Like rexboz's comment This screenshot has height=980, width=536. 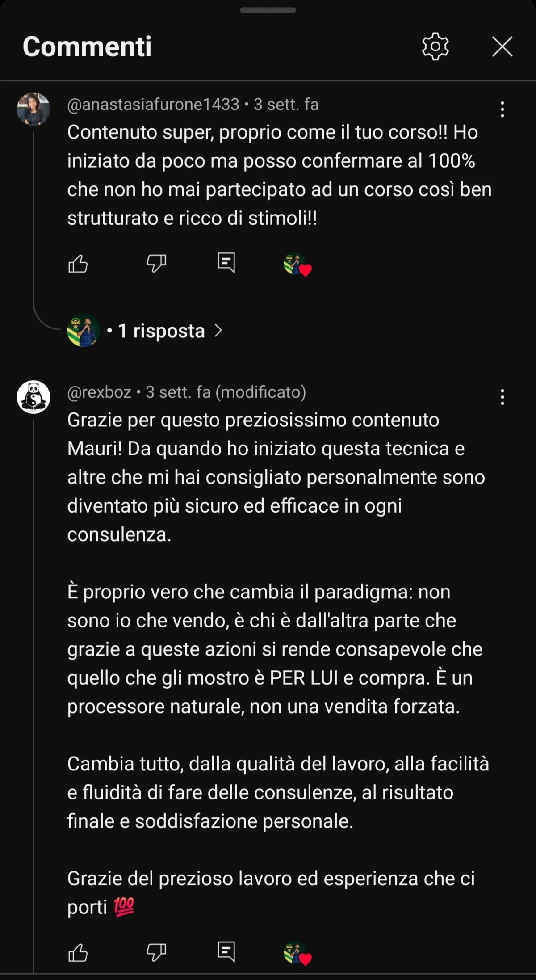pos(78,952)
